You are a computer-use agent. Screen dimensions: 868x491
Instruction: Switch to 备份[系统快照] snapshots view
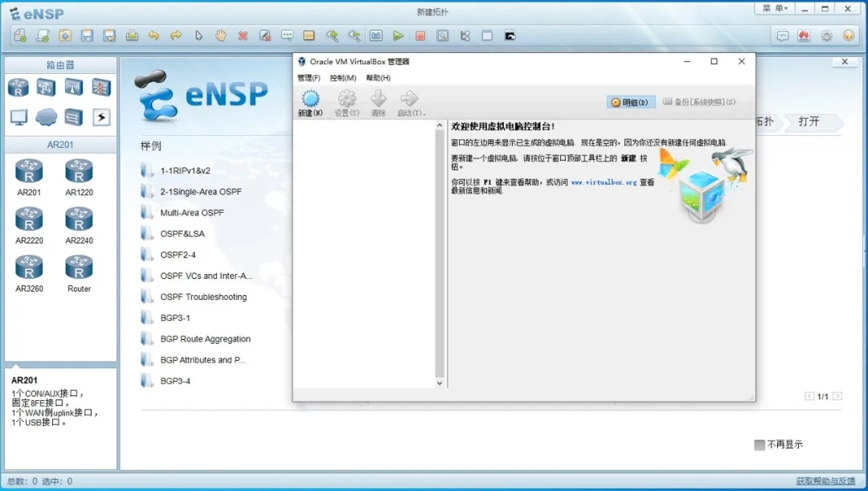[698, 102]
